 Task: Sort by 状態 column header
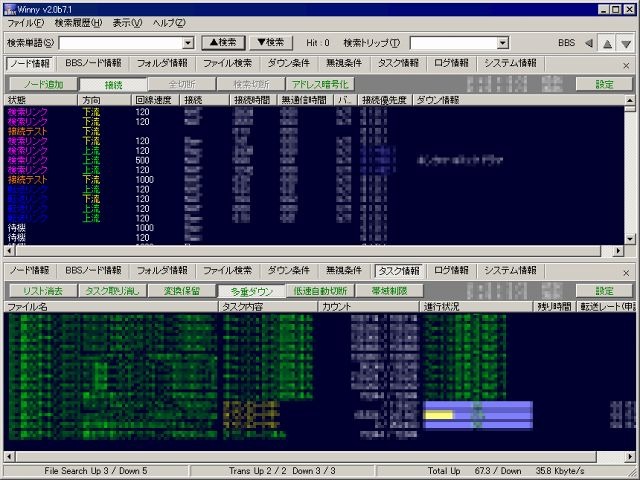[41, 100]
